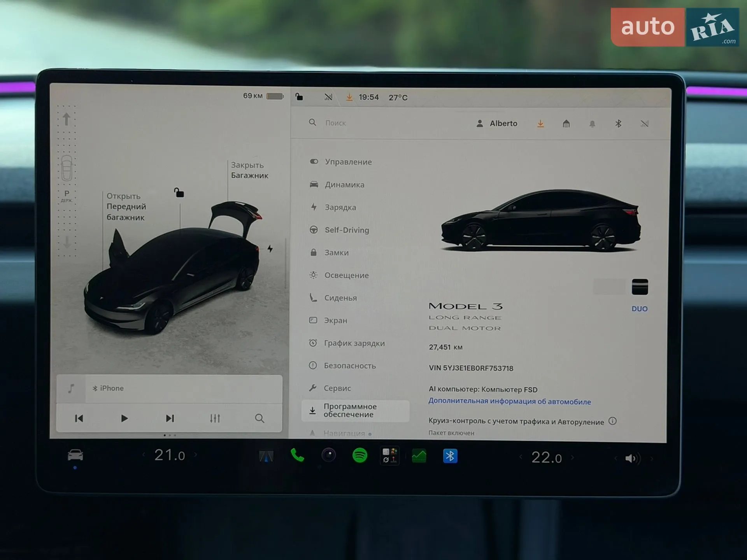Viewport: 747px width, 560px height.
Task: Lower the passenger temperature from 22.0
Action: [x=521, y=457]
